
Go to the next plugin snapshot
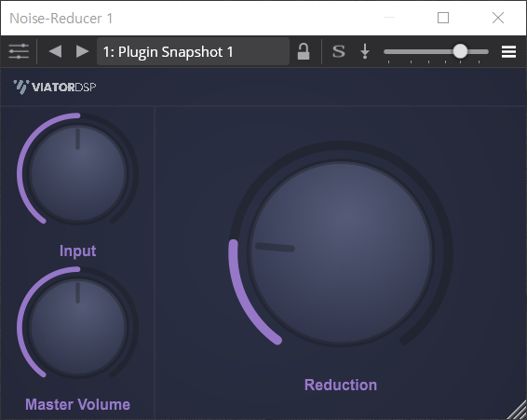pyautogui.click(x=82, y=51)
